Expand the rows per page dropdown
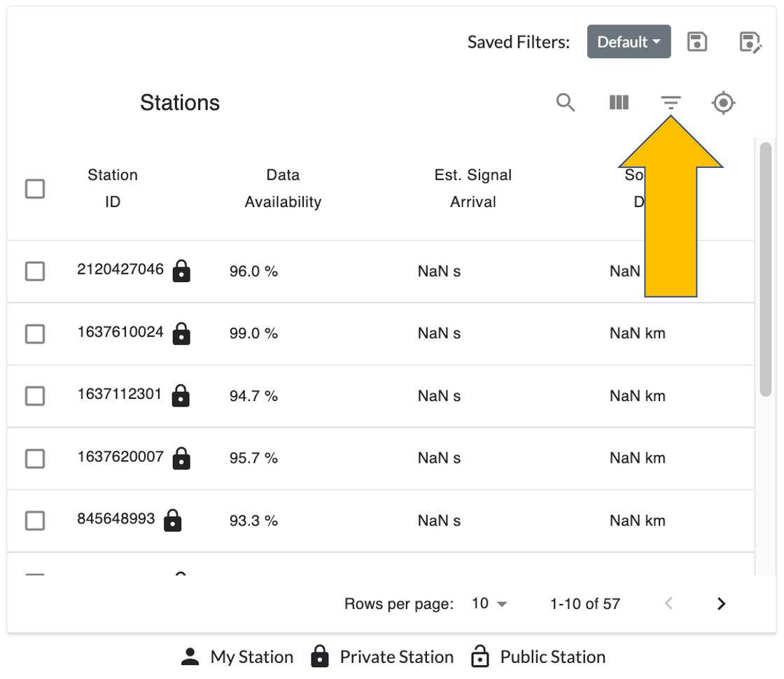Screen dimensions: 784x679 click(489, 603)
